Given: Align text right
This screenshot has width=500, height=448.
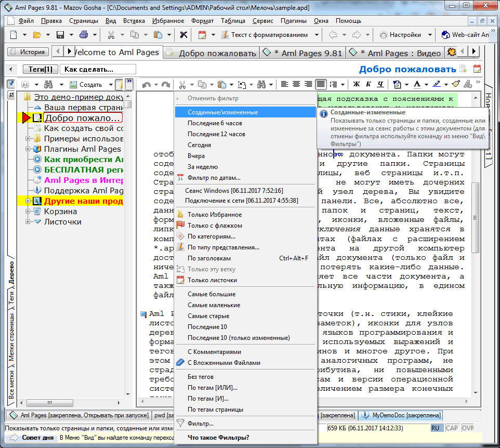Looking at the screenshot, I should [308, 84].
